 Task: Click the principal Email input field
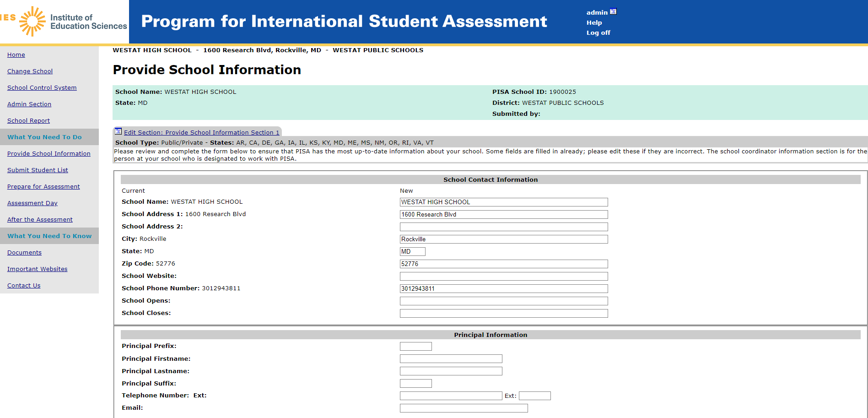pyautogui.click(x=464, y=408)
